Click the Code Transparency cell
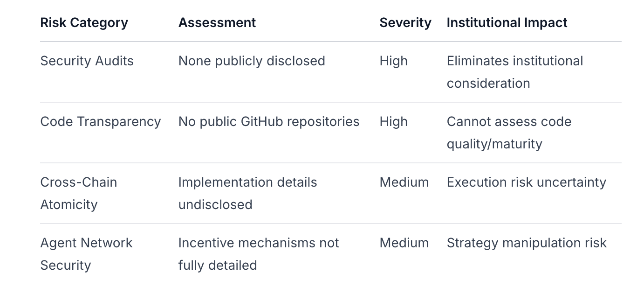Viewport: 644px width, 294px height. (101, 121)
